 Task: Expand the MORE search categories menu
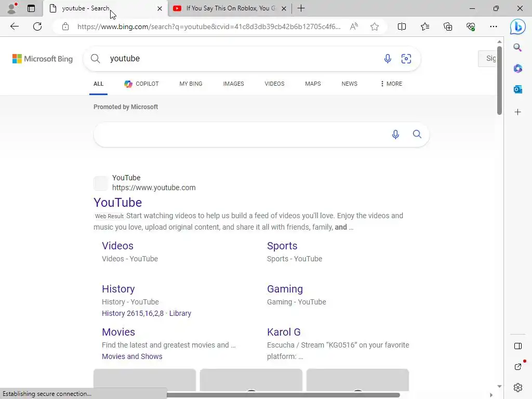(x=391, y=84)
